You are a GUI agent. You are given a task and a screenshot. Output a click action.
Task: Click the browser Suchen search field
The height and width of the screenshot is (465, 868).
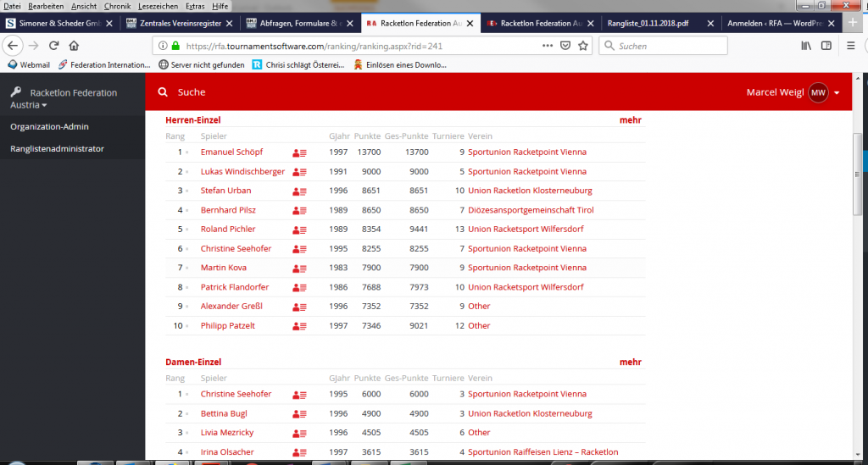(663, 46)
